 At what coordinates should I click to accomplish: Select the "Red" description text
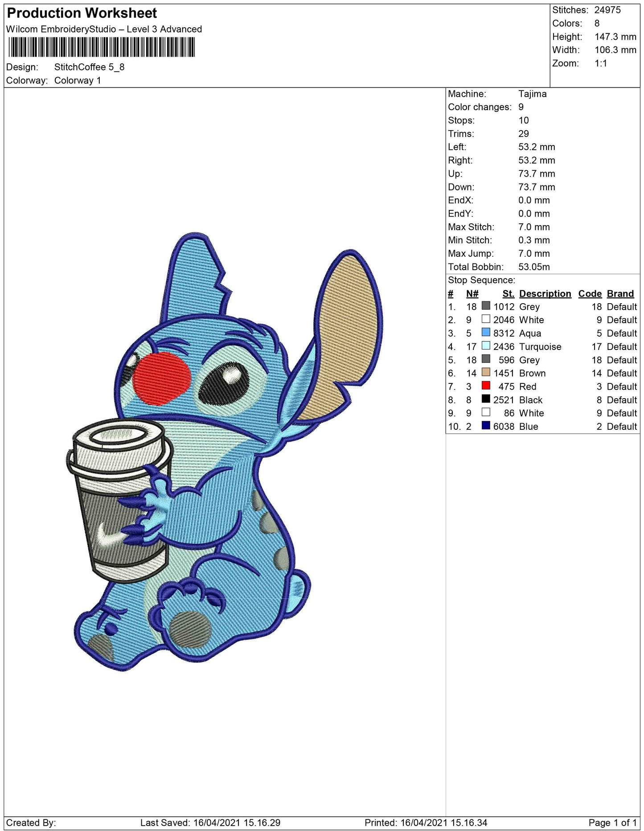click(x=528, y=387)
